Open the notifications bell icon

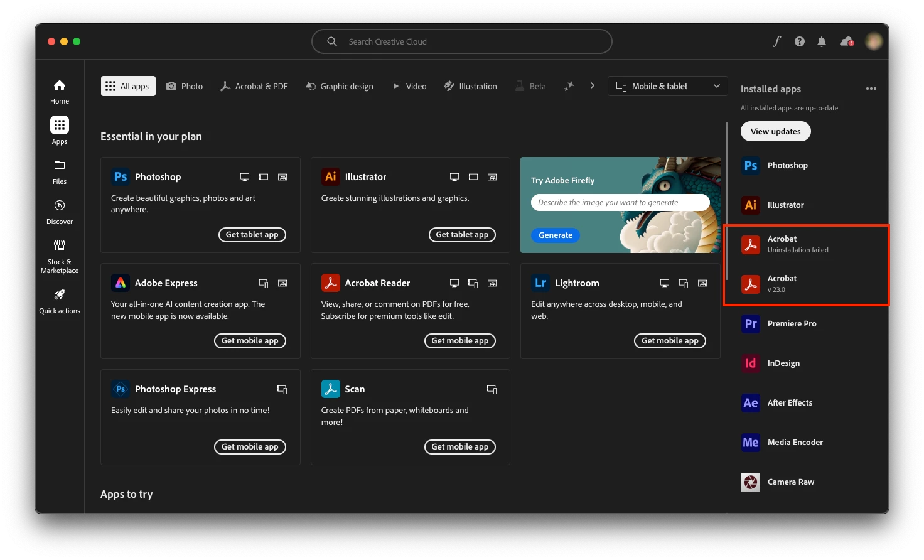[x=821, y=41]
